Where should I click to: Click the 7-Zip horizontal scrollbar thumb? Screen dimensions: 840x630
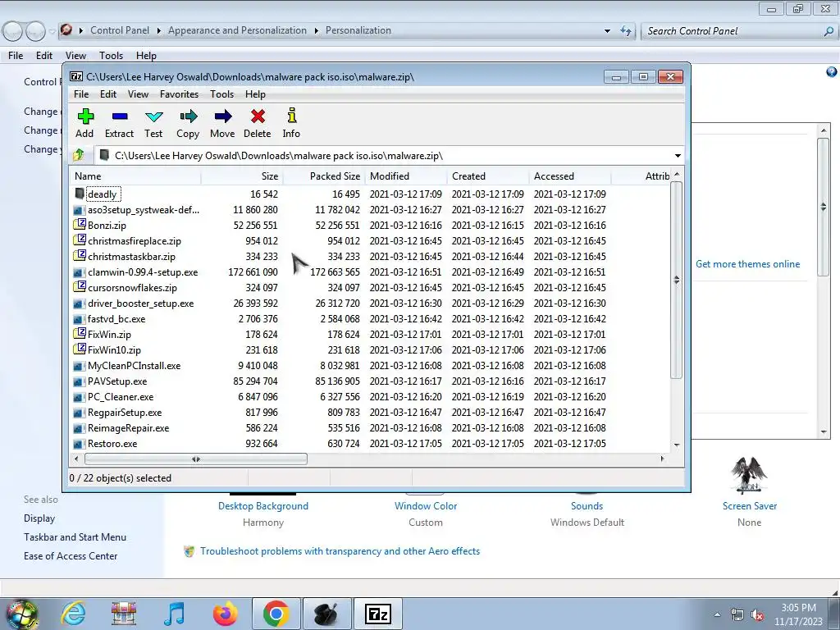coord(195,459)
